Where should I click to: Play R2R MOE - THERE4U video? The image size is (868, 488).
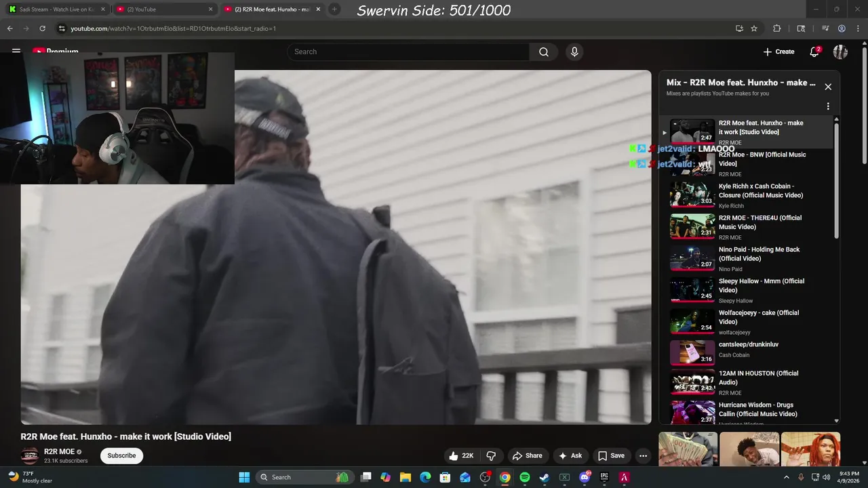[747, 227]
